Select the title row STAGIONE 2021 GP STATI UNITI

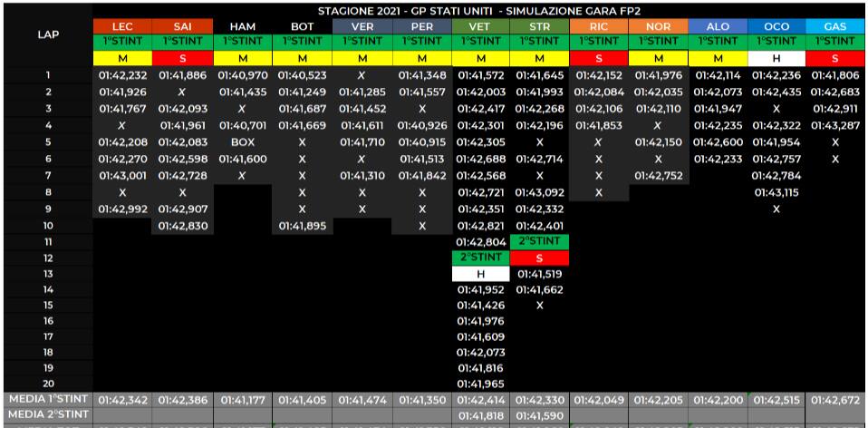(x=480, y=9)
